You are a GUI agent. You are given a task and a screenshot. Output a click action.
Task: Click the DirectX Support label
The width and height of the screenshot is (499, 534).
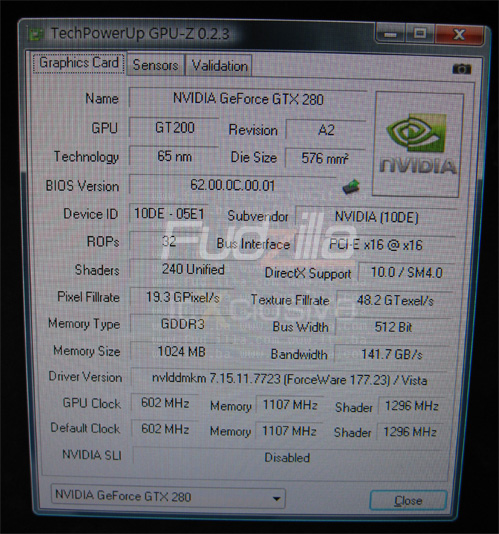[x=308, y=273]
